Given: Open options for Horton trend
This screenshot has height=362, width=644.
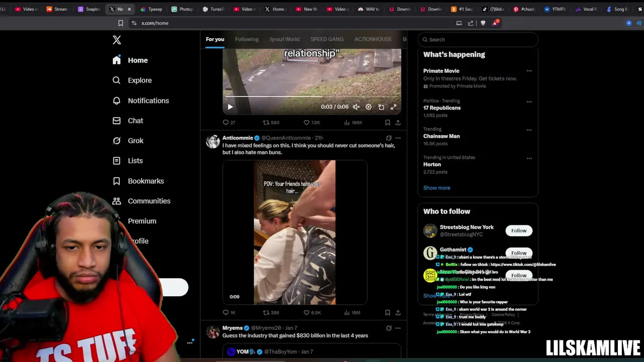Looking at the screenshot, I should point(529,158).
